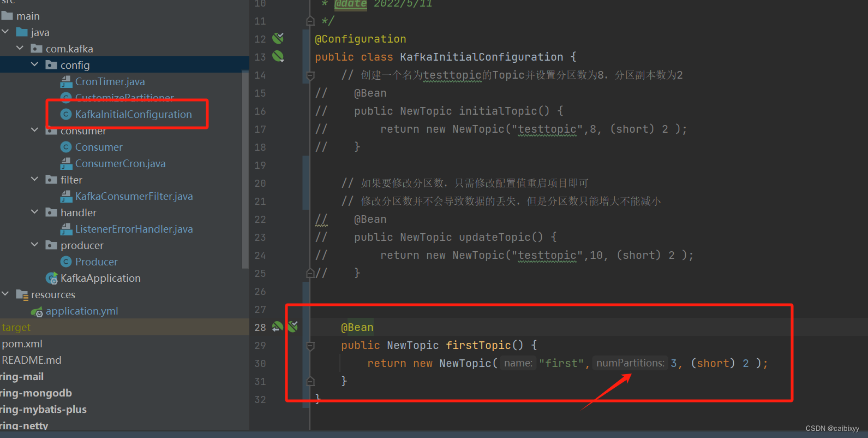Select the main folder
The image size is (868, 438).
click(28, 16)
